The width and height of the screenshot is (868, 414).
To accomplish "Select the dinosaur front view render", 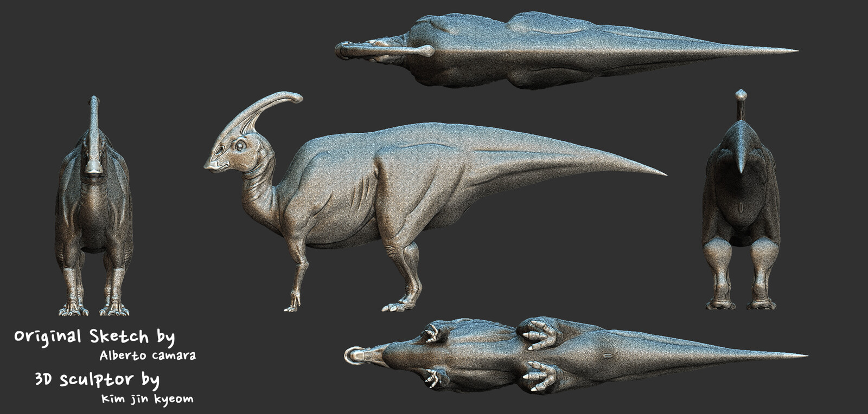I will [94, 206].
